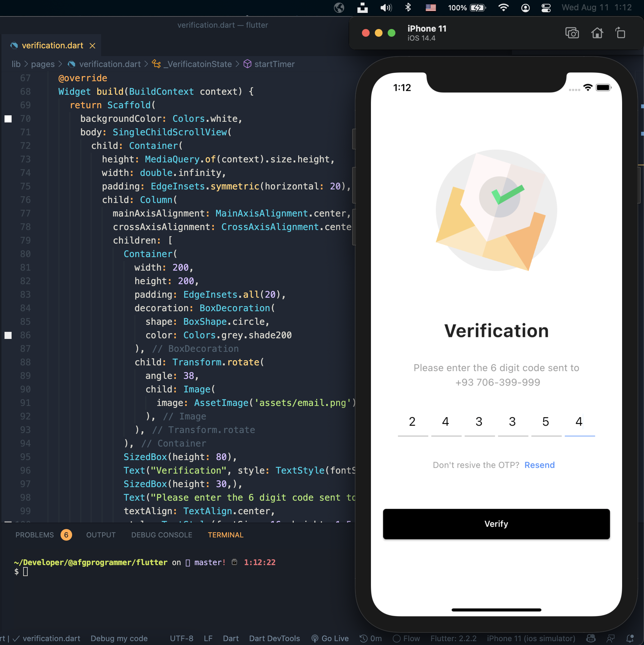The height and width of the screenshot is (645, 644).
Task: Switch to the DEBUG CONSOLE tab
Action: 162,535
